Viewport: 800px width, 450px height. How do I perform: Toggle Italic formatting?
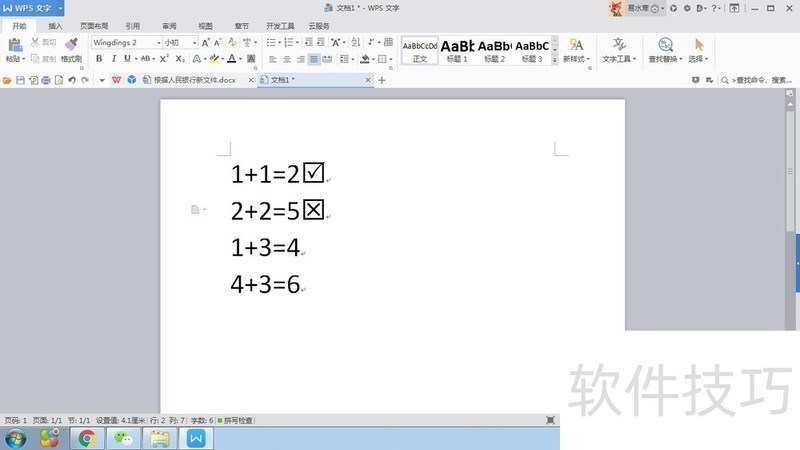click(113, 59)
